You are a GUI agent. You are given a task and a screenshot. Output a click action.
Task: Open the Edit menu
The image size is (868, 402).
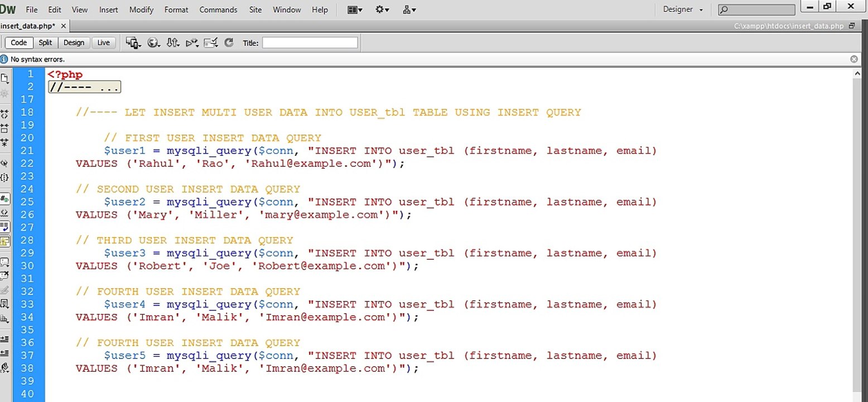tap(55, 9)
